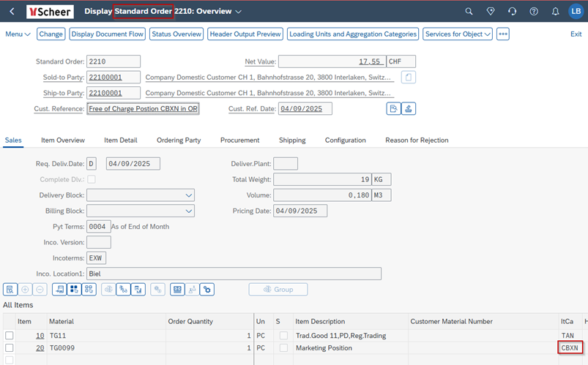Image resolution: width=588 pixels, height=365 pixels.
Task: Click the schedule lines chart icon
Action: 138,290
